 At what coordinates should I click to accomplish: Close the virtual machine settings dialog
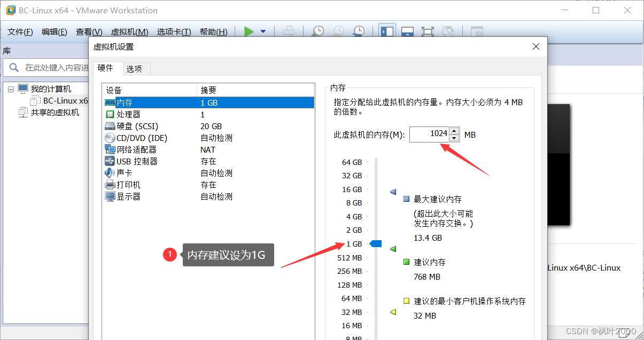point(536,46)
